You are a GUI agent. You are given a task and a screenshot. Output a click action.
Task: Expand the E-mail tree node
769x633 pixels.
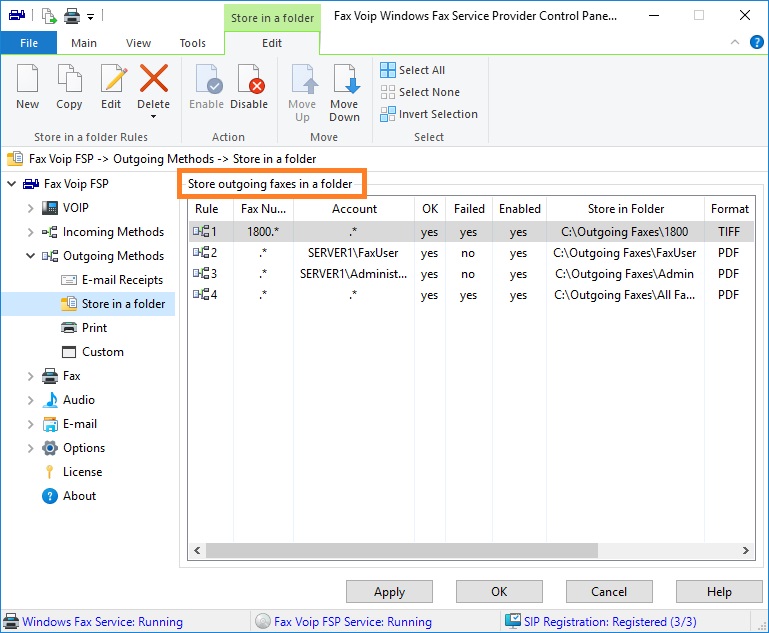pos(30,424)
